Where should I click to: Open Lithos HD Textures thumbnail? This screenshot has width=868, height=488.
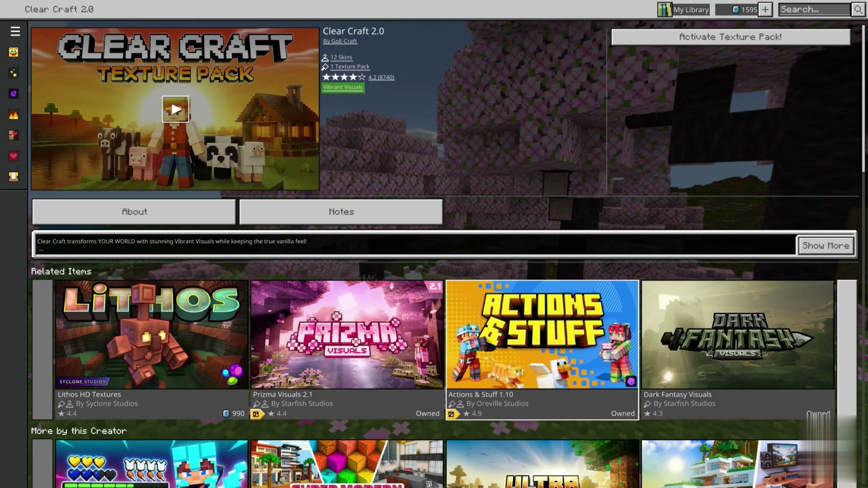click(152, 334)
